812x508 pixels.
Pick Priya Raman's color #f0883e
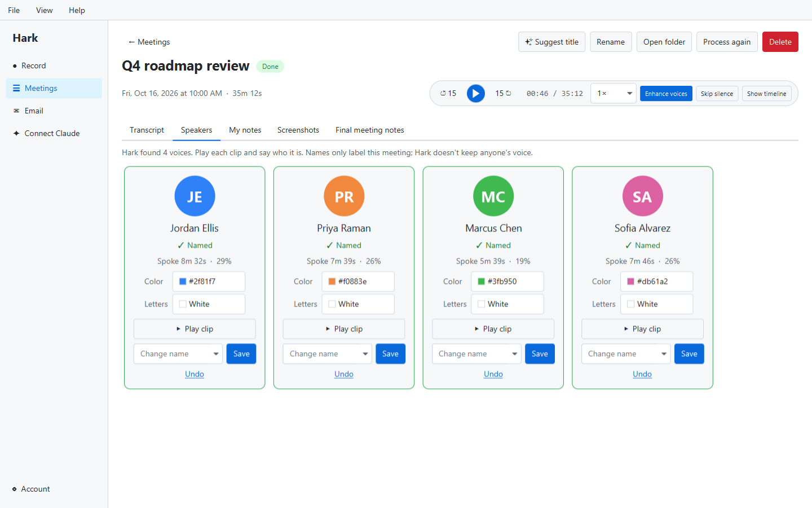358,282
